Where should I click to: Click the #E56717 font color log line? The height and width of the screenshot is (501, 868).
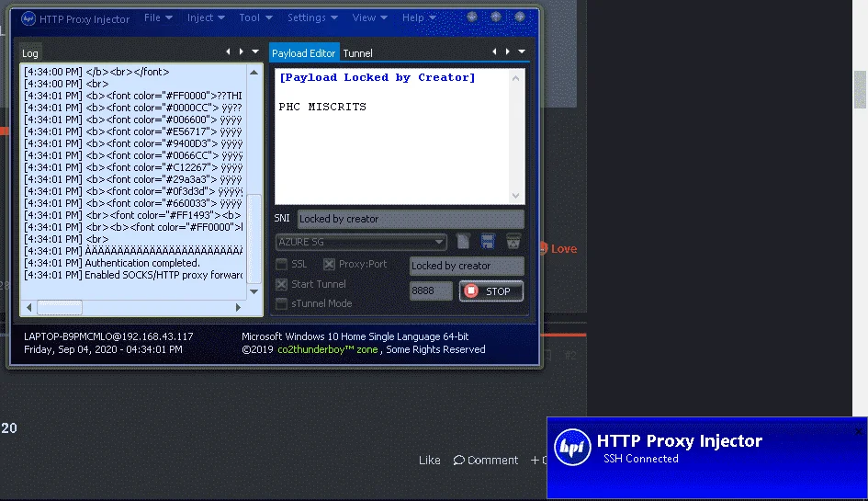tap(133, 131)
